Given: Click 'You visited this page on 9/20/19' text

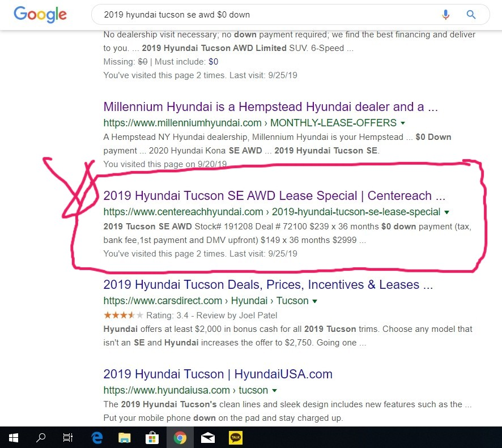Looking at the screenshot, I should [165, 164].
